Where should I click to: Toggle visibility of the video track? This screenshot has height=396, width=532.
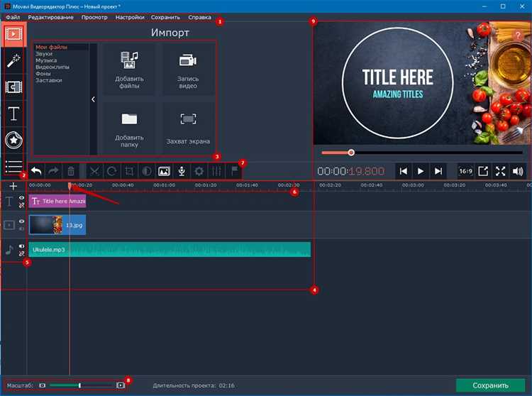pos(22,221)
